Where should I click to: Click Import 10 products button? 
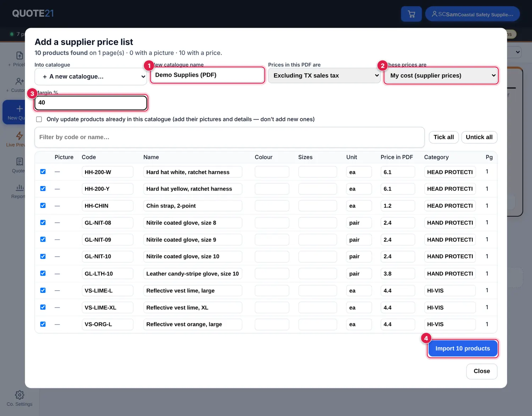[462, 349]
